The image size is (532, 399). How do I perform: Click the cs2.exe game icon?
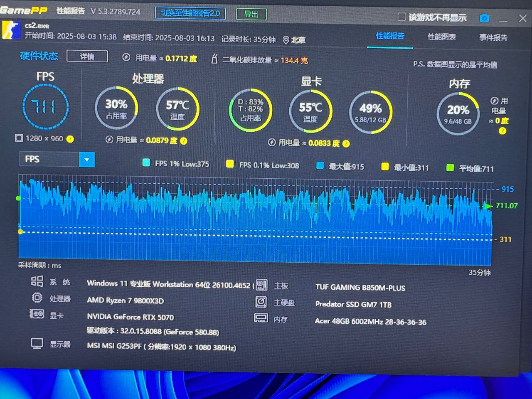pyautogui.click(x=11, y=30)
